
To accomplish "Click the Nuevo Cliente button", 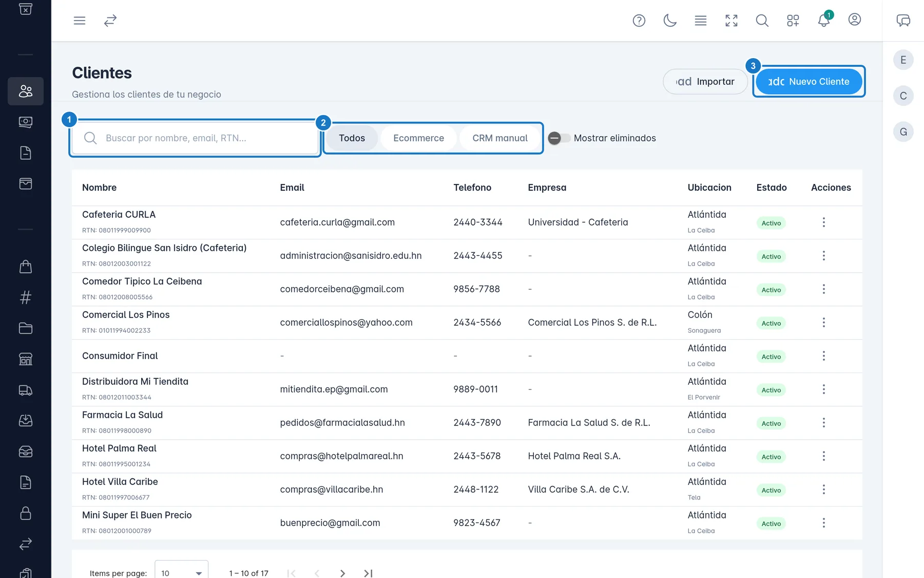I will 809,82.
